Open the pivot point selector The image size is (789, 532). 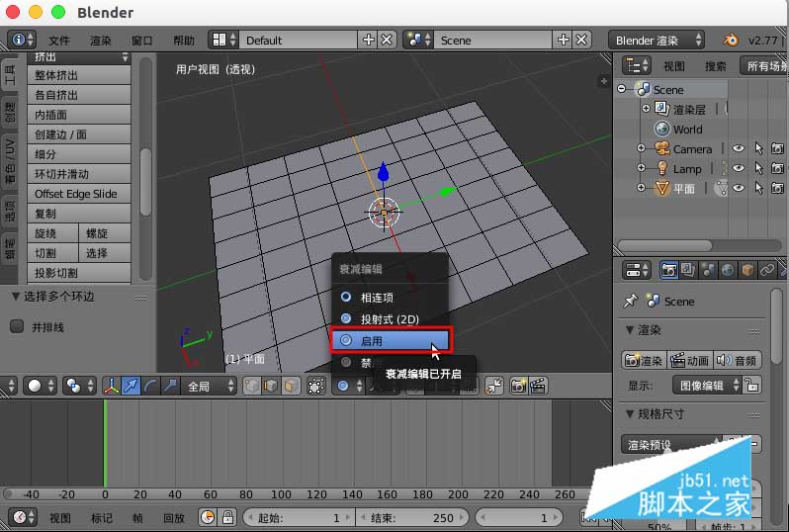(x=79, y=386)
